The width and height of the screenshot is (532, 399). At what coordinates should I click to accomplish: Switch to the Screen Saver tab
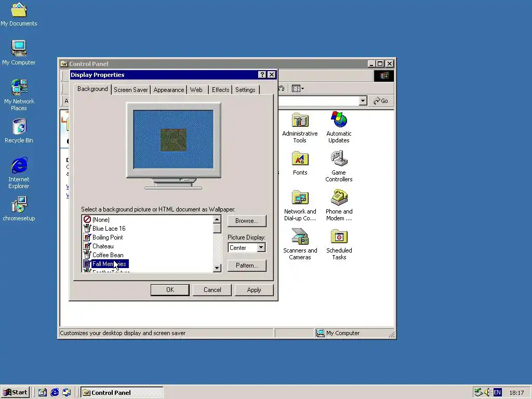(x=130, y=90)
